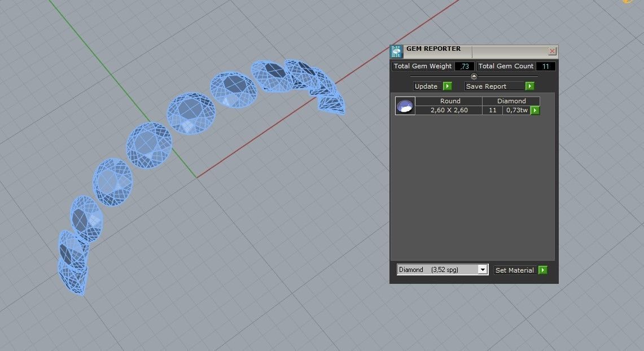The width and height of the screenshot is (644, 351).
Task: Click the Update button
Action: click(x=428, y=86)
